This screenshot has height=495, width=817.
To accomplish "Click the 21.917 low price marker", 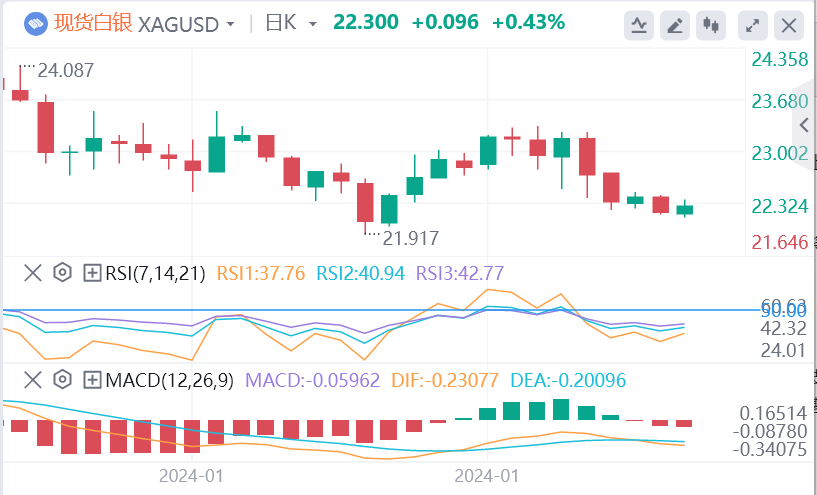I will pyautogui.click(x=410, y=238).
